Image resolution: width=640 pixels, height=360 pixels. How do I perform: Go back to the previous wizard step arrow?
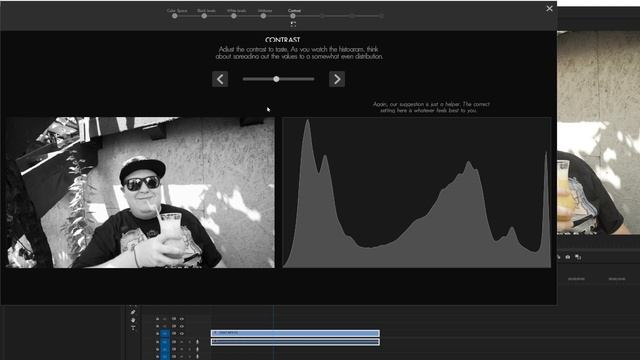(220, 79)
